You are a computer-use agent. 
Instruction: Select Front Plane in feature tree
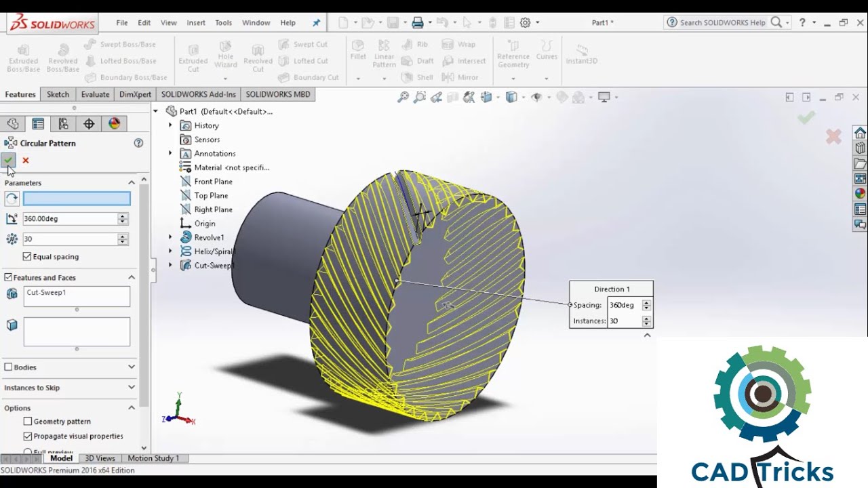(213, 182)
